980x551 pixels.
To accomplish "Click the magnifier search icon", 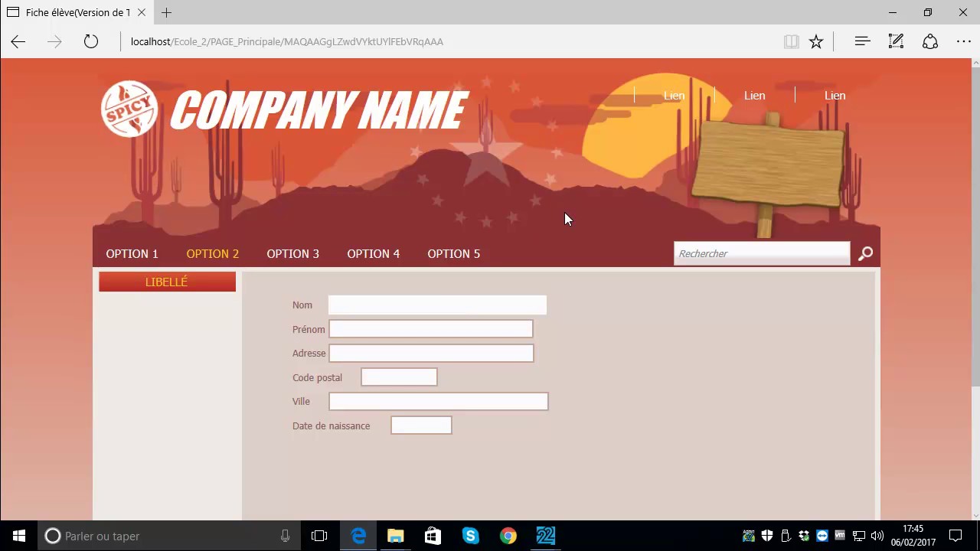I will 865,254.
